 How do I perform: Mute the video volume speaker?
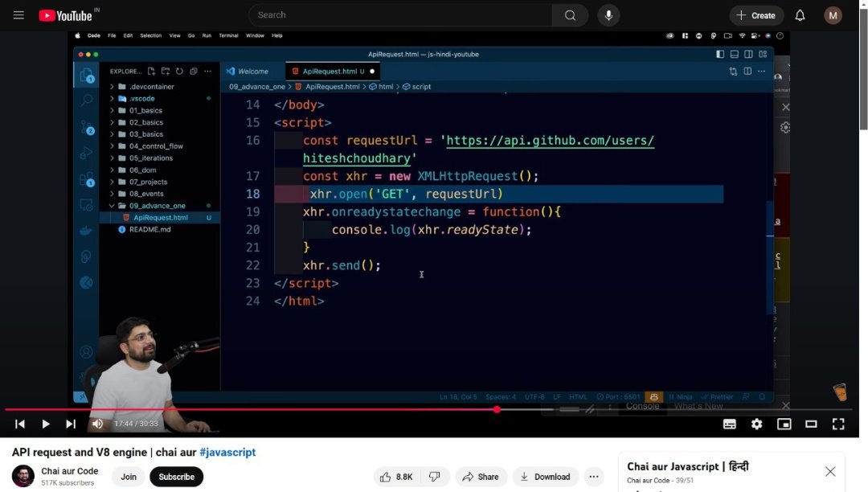[x=97, y=424]
